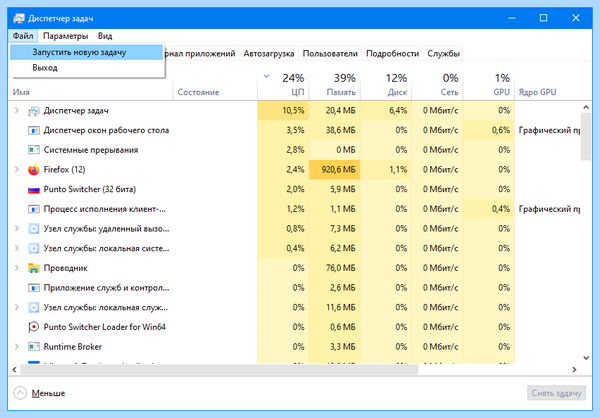The width and height of the screenshot is (600, 418).
Task: Click the Диспетчер задач process icon
Action: coord(34,111)
